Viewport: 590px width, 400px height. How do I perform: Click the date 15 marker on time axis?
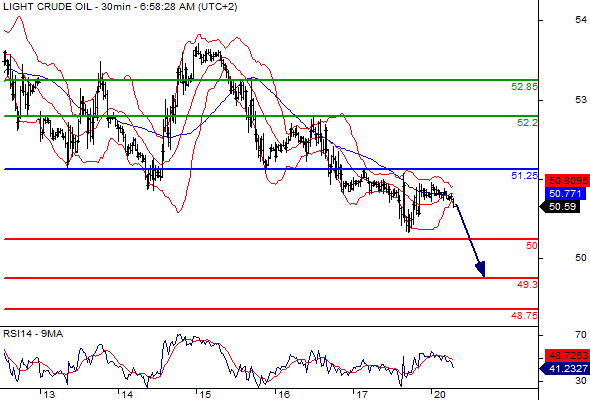tap(205, 395)
